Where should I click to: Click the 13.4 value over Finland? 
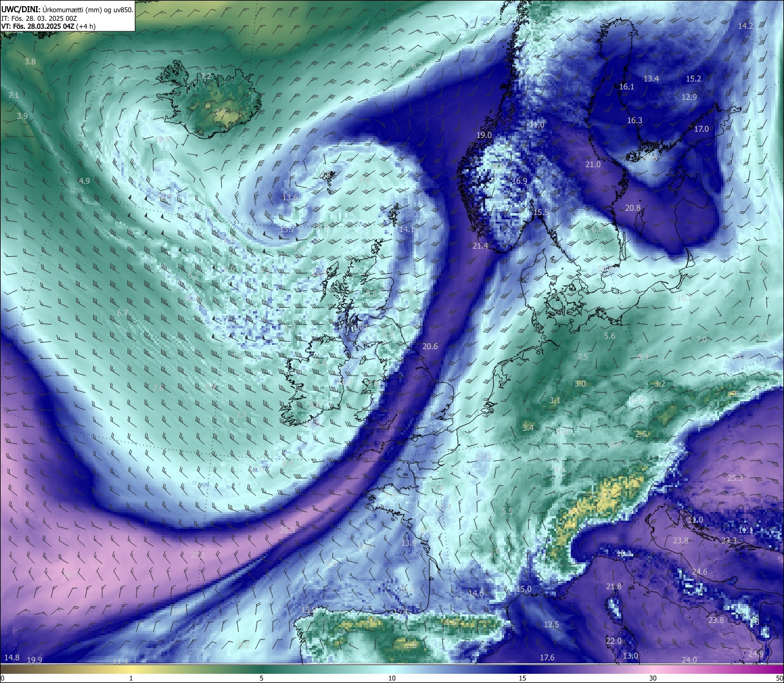click(651, 79)
